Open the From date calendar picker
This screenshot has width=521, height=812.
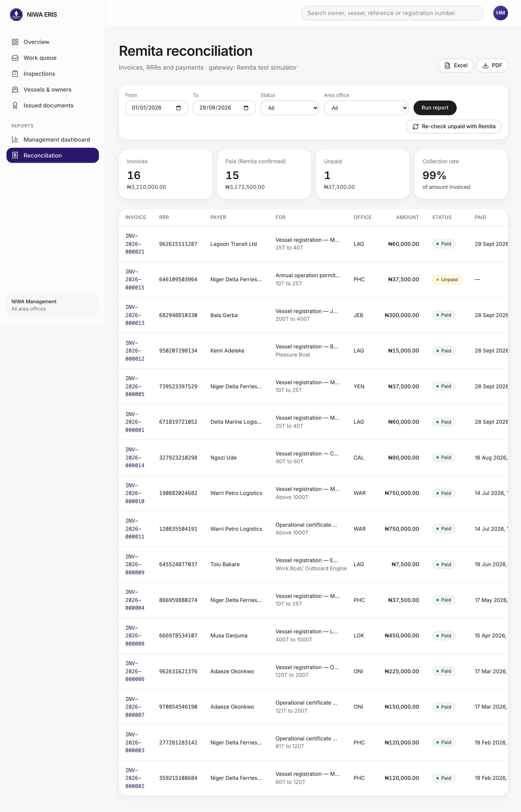179,108
